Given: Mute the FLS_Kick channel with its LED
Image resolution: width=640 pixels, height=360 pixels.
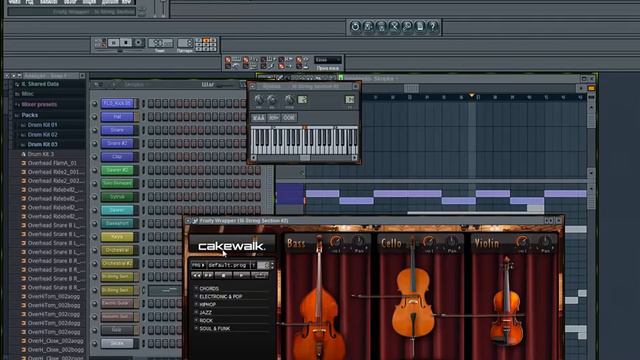Looking at the screenshot, I should [x=95, y=104].
